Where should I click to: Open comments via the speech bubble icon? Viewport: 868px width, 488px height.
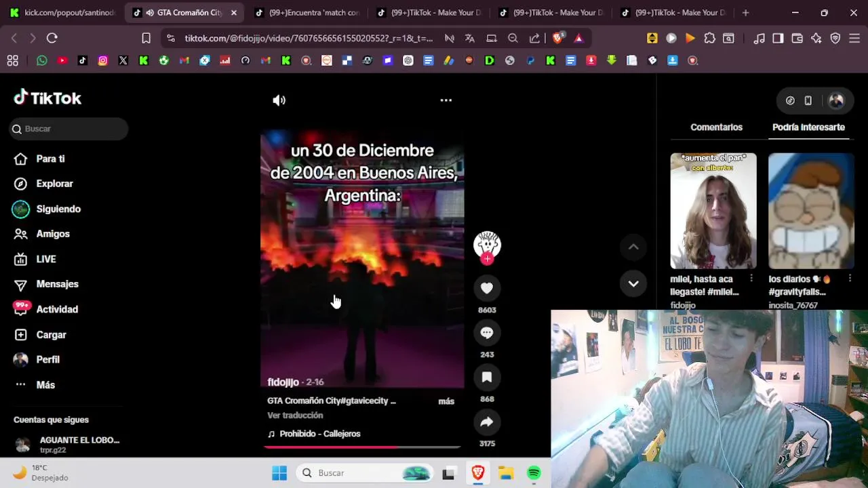pyautogui.click(x=487, y=333)
